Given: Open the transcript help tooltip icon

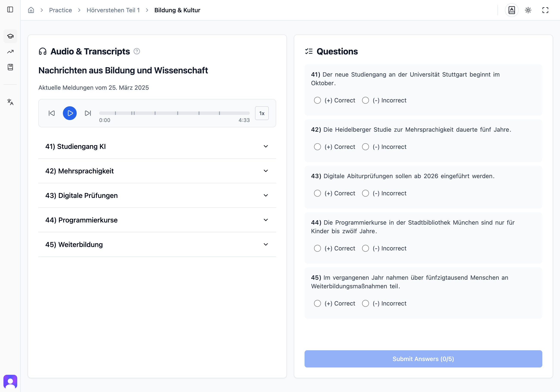Looking at the screenshot, I should click(137, 51).
